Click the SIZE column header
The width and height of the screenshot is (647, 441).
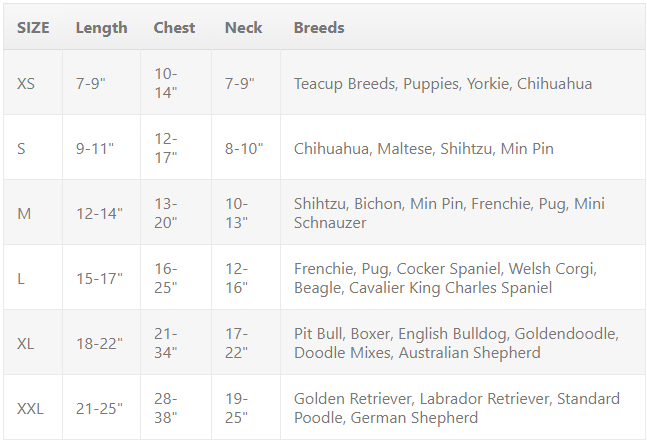pyautogui.click(x=33, y=28)
